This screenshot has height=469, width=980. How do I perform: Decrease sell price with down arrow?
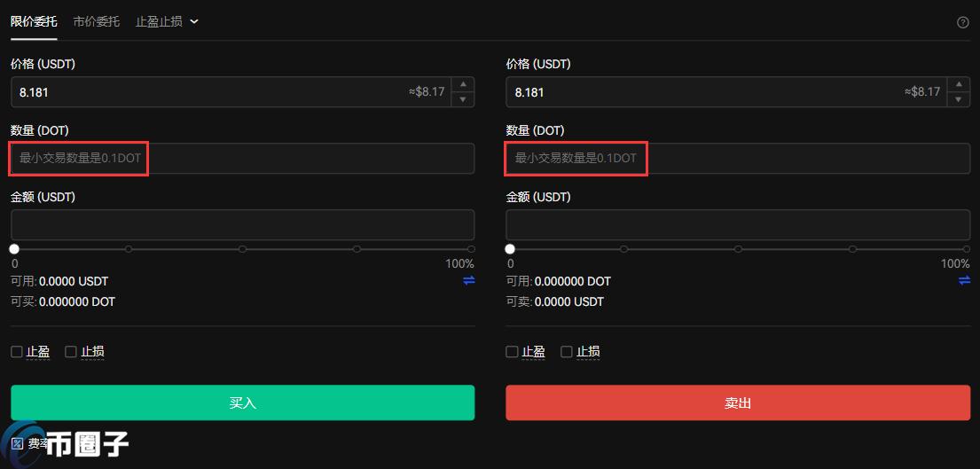coord(959,99)
